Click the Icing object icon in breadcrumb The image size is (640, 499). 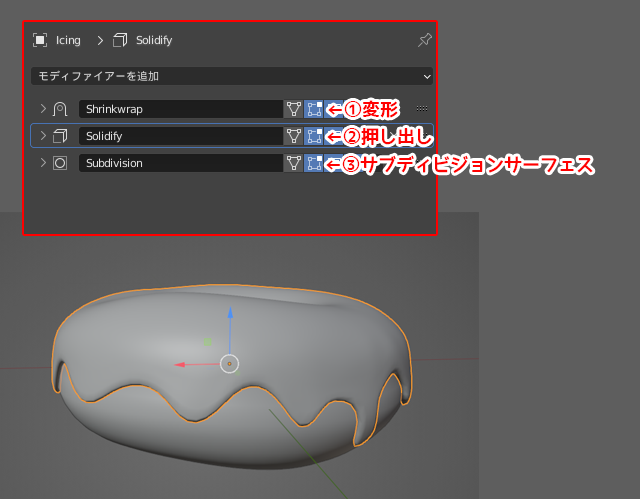pyautogui.click(x=40, y=40)
